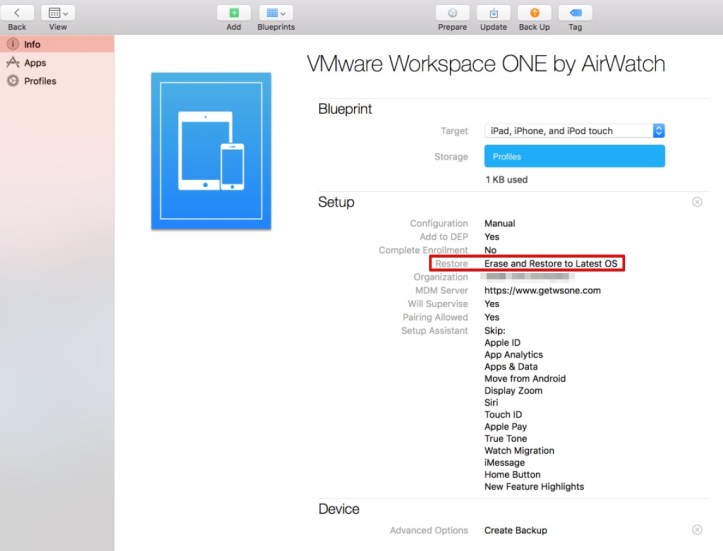Image resolution: width=723 pixels, height=551 pixels.
Task: Click the orange Back Up icon
Action: click(534, 13)
